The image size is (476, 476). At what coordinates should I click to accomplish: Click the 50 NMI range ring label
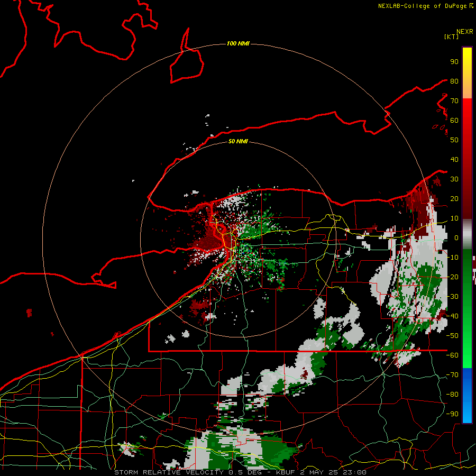coord(238,141)
